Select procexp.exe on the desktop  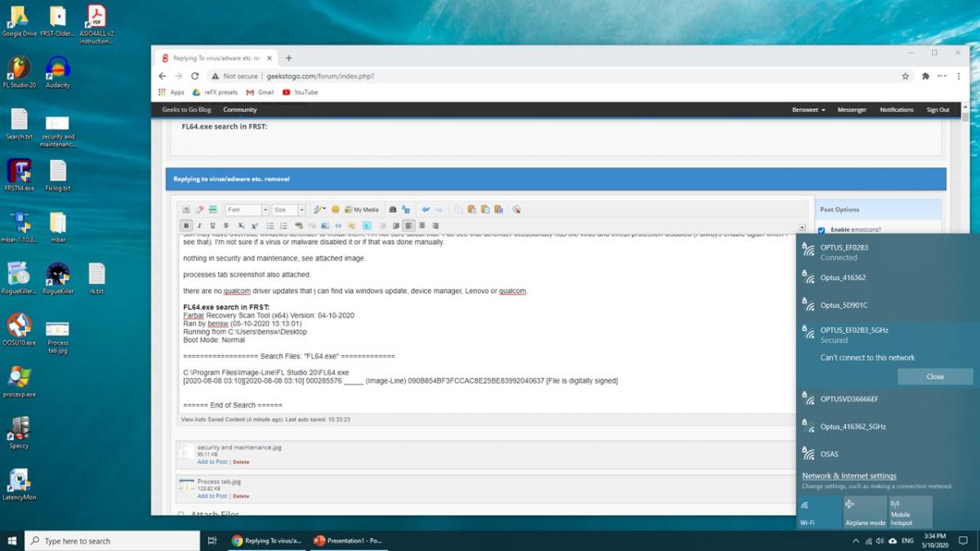pos(19,380)
